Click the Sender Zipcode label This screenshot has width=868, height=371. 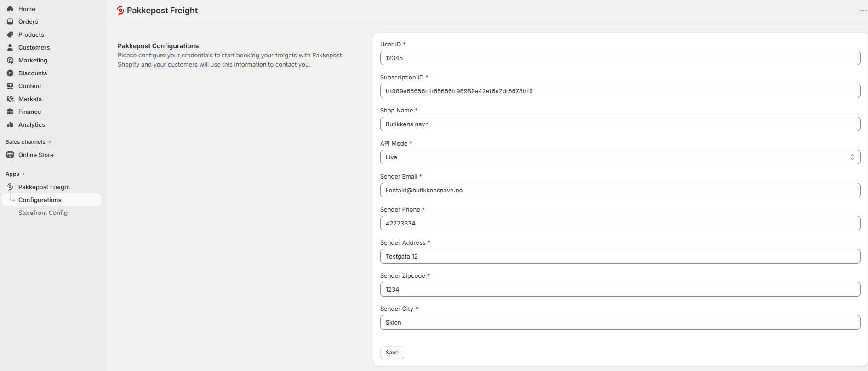(403, 275)
